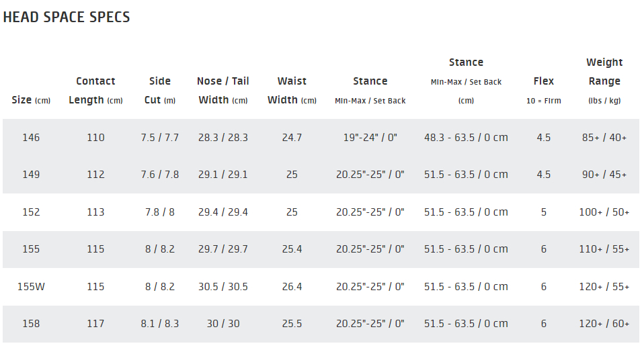Select the Contact Length column header

pyautogui.click(x=95, y=90)
